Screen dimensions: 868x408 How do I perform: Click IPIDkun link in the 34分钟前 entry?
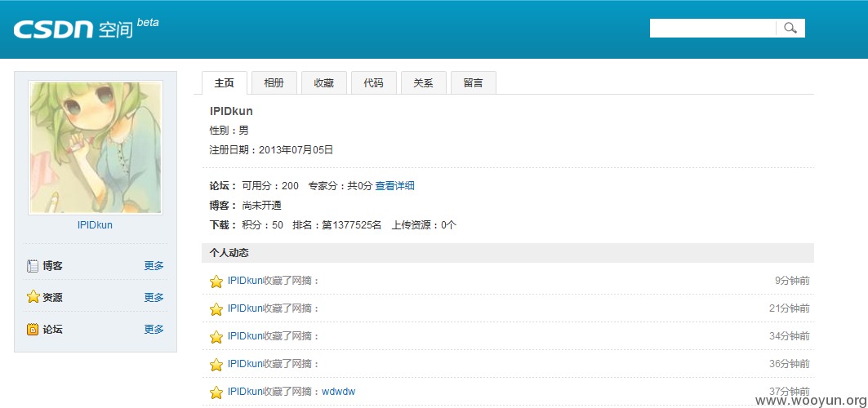[x=245, y=335]
